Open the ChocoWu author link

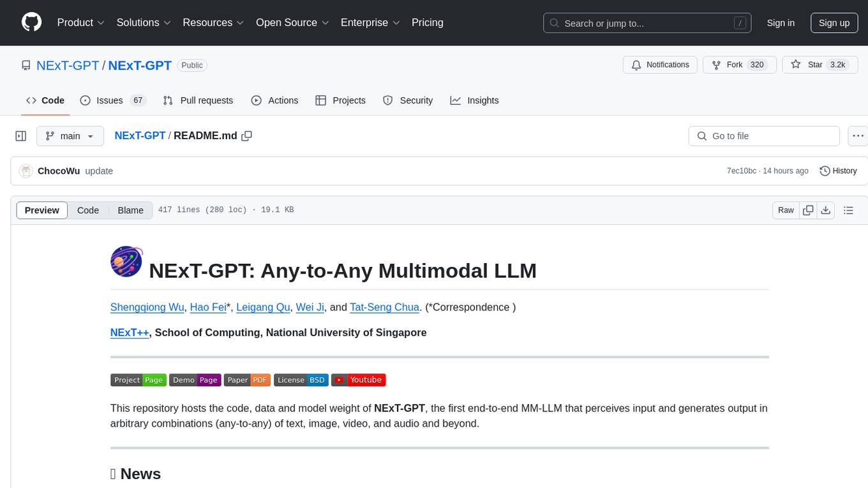[x=59, y=171]
